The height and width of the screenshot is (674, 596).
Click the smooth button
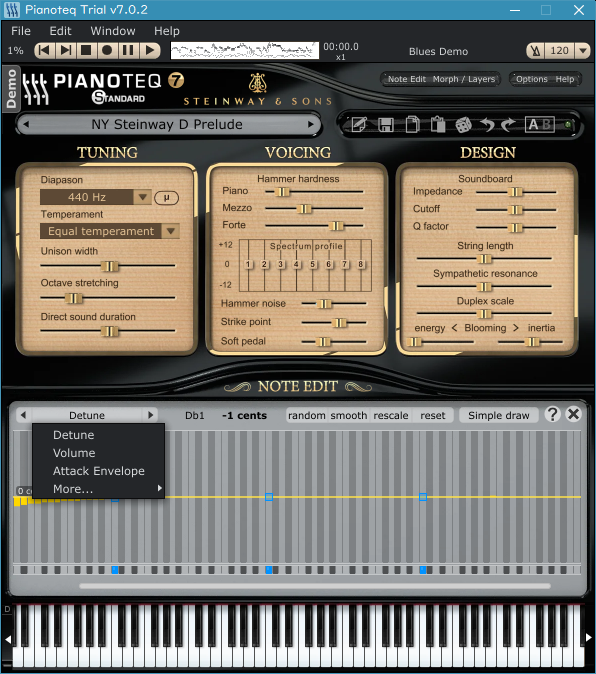348,416
